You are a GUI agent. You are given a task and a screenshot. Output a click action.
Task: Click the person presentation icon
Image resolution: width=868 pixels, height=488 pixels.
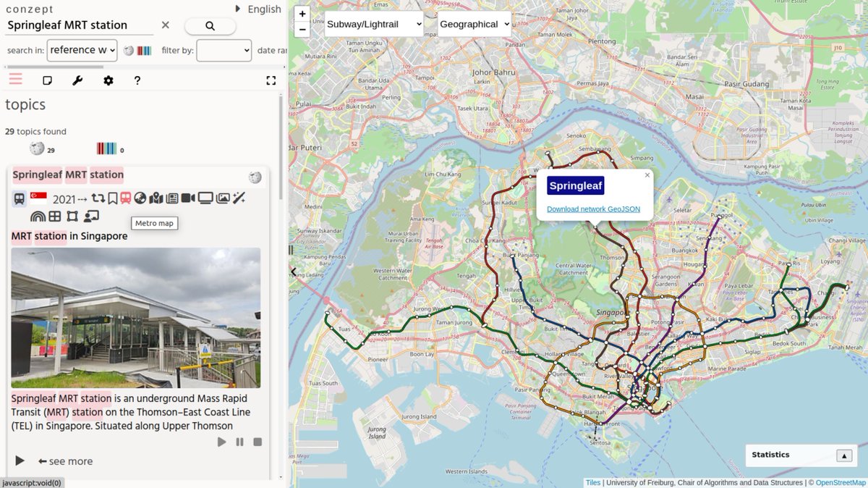tap(91, 216)
